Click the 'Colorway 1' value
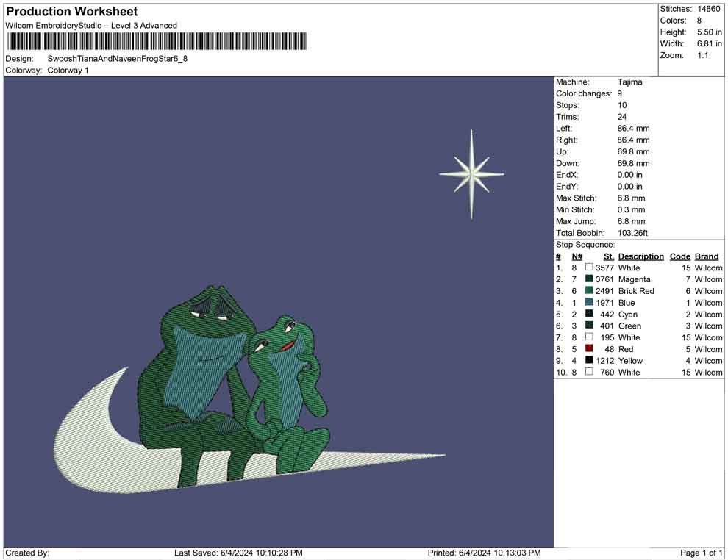This screenshot has width=728, height=560. tap(68, 71)
